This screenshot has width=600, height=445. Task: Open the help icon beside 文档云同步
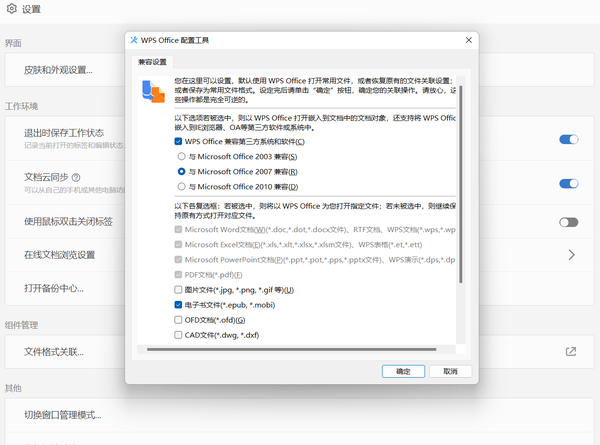76,177
